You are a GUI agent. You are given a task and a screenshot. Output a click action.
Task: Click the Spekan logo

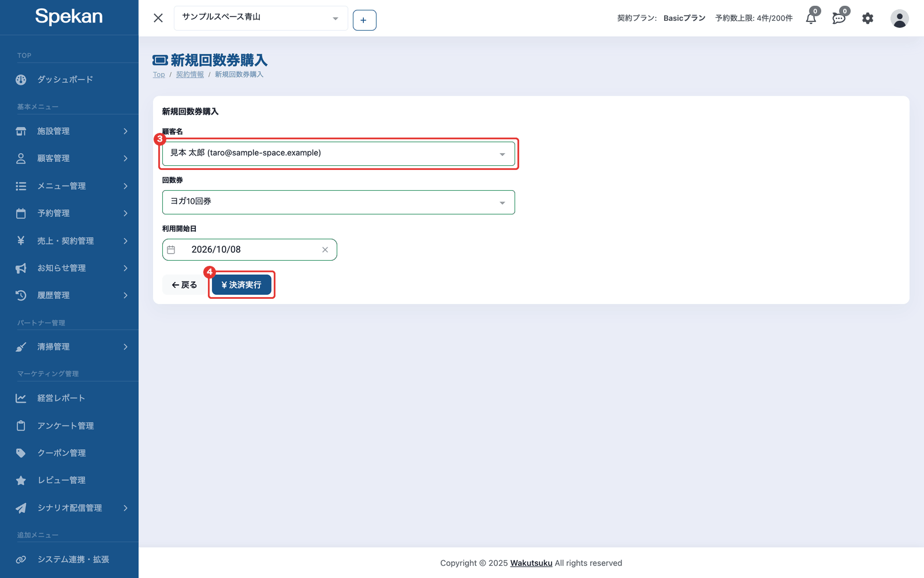(x=69, y=16)
